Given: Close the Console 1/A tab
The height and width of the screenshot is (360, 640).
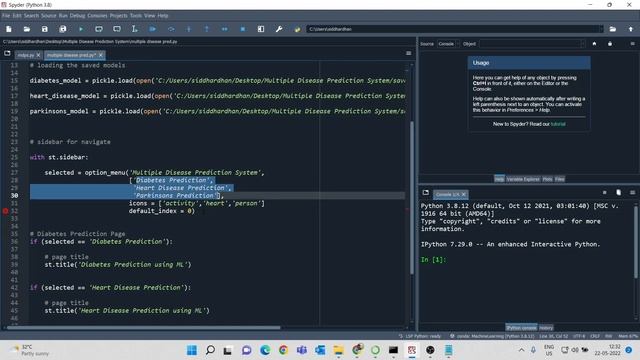Looking at the screenshot, I should coord(464,194).
